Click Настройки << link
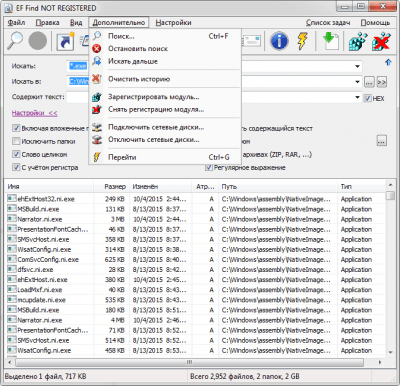This screenshot has height=386, width=400. point(35,113)
